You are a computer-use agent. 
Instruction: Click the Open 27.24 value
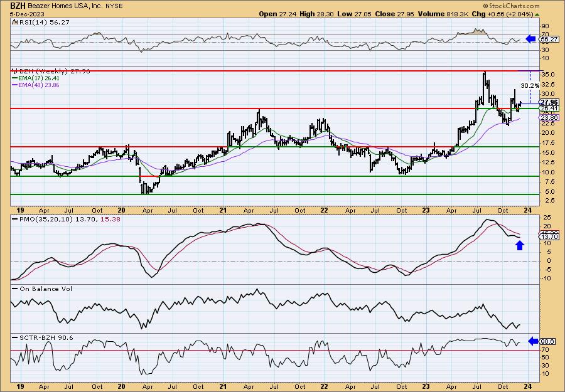coord(278,14)
